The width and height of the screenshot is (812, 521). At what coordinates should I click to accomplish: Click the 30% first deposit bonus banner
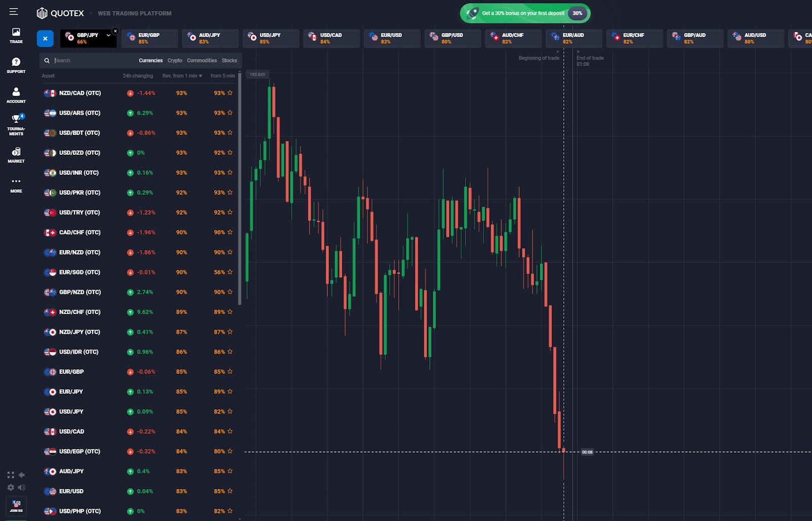(x=525, y=13)
